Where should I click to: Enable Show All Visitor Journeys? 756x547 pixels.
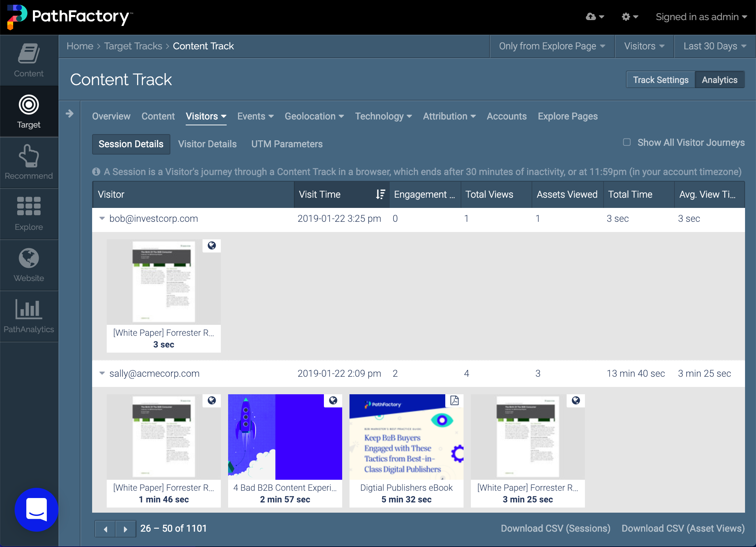627,142
